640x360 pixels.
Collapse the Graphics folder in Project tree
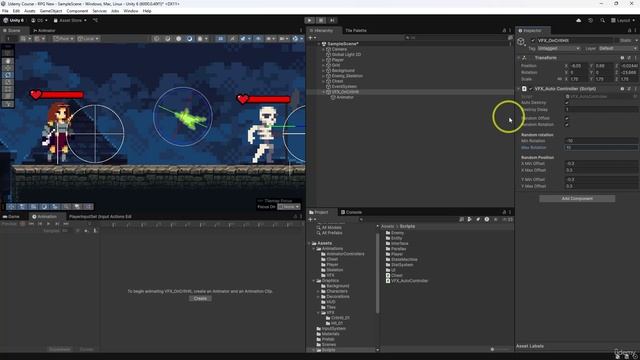(x=314, y=281)
